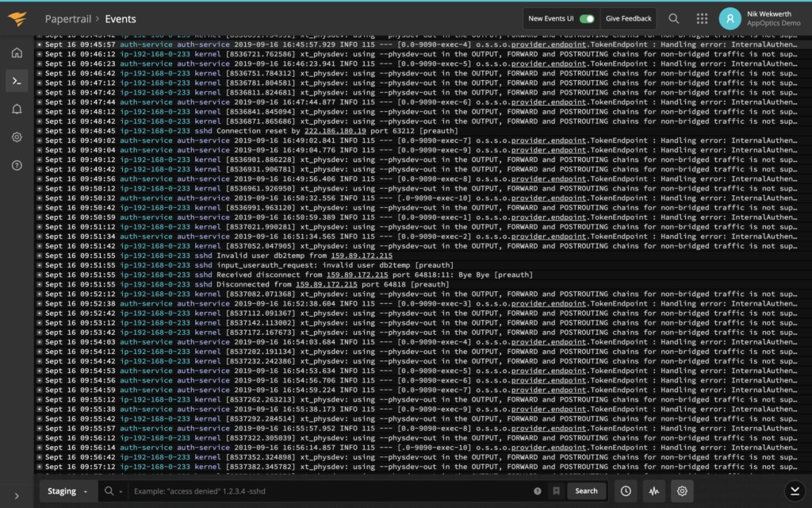Click the top bar search magnifier icon
This screenshot has width=812, height=508.
pos(674,19)
